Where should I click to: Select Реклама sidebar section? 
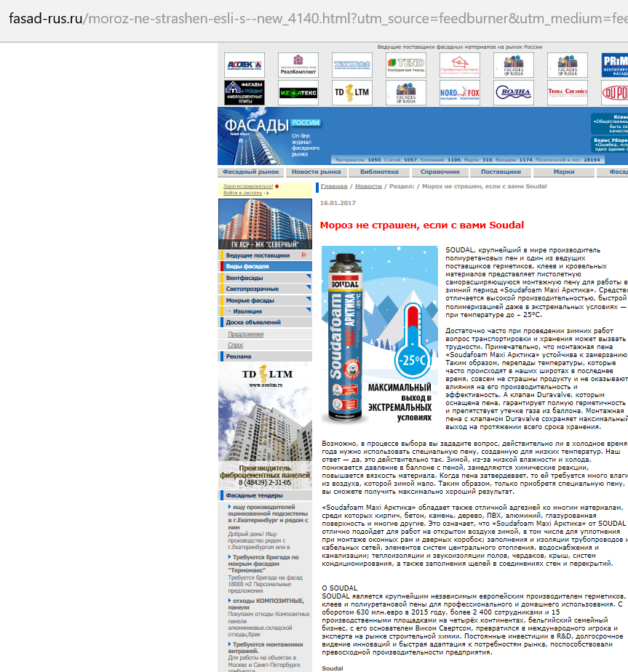coord(265,356)
